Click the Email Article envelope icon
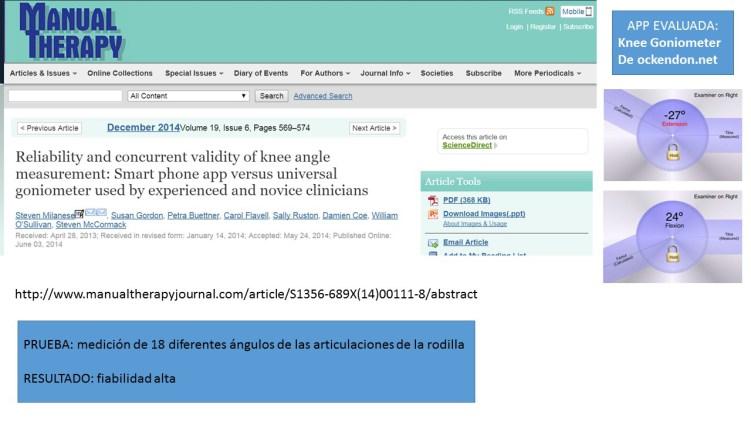This screenshot has height=422, width=751. tap(433, 243)
